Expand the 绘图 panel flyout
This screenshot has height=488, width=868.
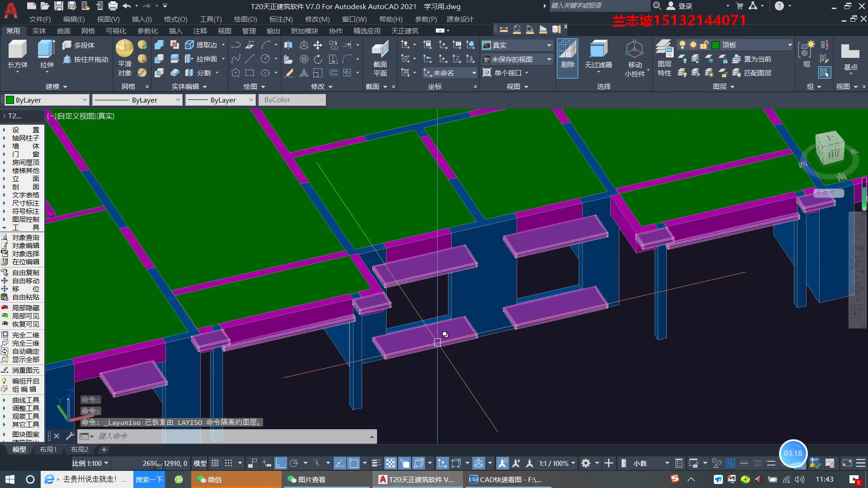[254, 86]
